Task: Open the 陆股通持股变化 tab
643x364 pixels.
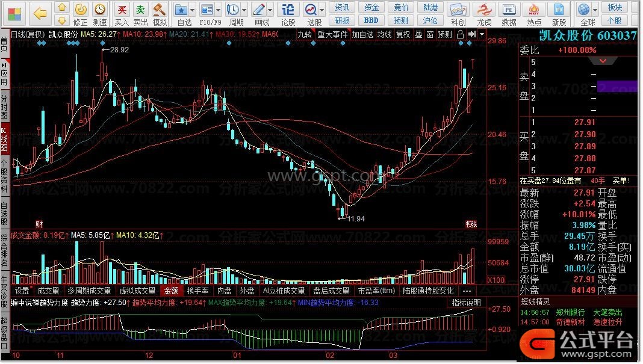Action: pos(428,291)
